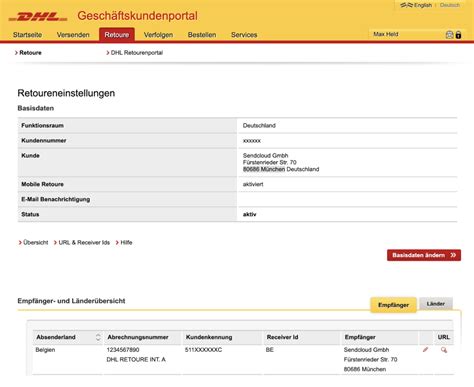The image size is (474, 387).
Task: Click the Receiver Id column header
Action: pyautogui.click(x=282, y=337)
